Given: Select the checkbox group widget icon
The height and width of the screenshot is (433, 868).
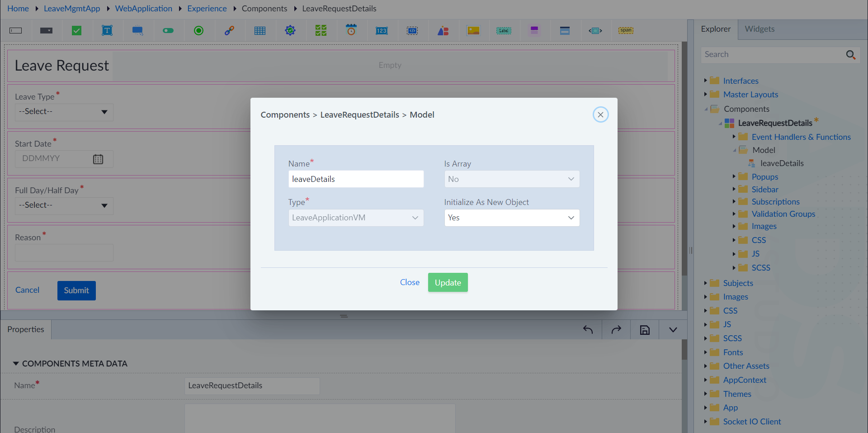Looking at the screenshot, I should (x=321, y=31).
